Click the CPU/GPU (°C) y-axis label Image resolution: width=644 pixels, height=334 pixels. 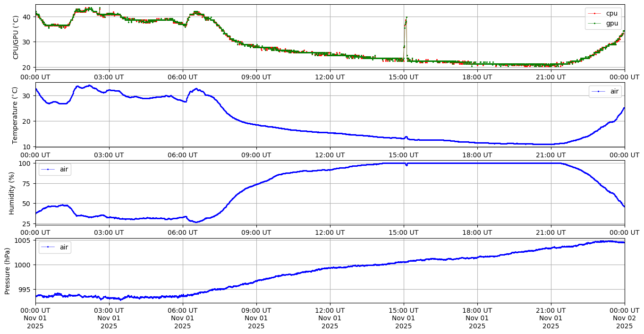coord(16,37)
